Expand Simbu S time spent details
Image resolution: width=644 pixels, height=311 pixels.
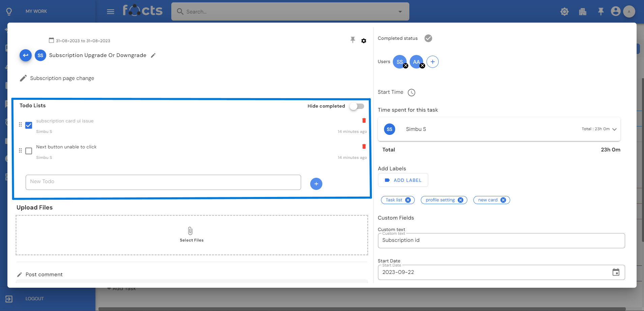(614, 129)
